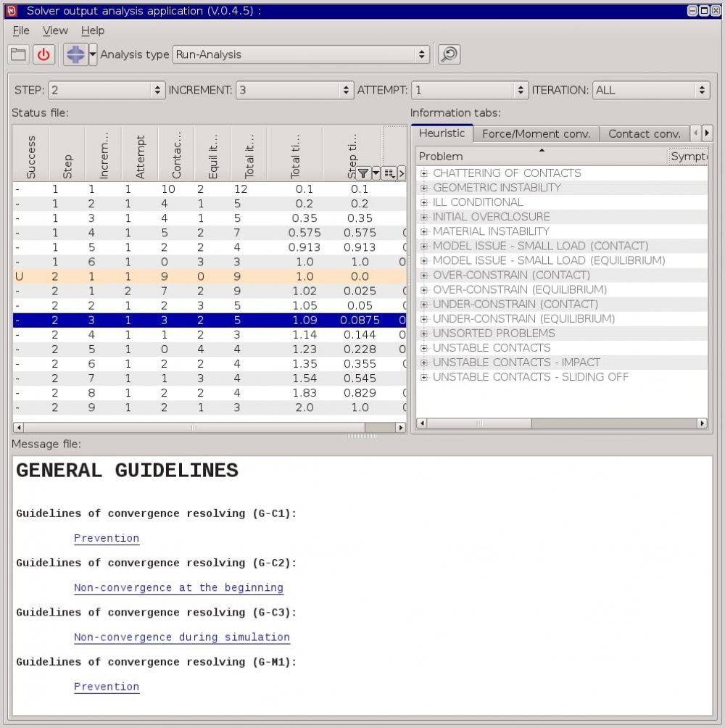Select status row with step time 0.829
725x728 pixels.
[x=210, y=393]
